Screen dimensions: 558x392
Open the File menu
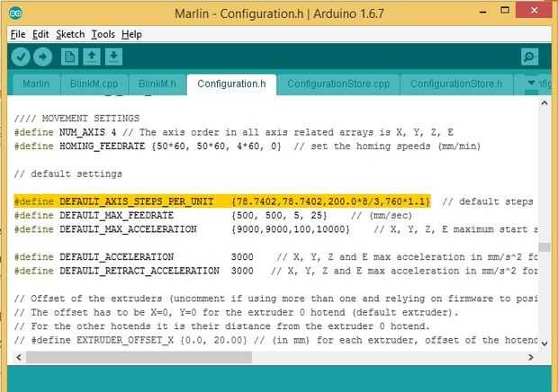tap(18, 34)
